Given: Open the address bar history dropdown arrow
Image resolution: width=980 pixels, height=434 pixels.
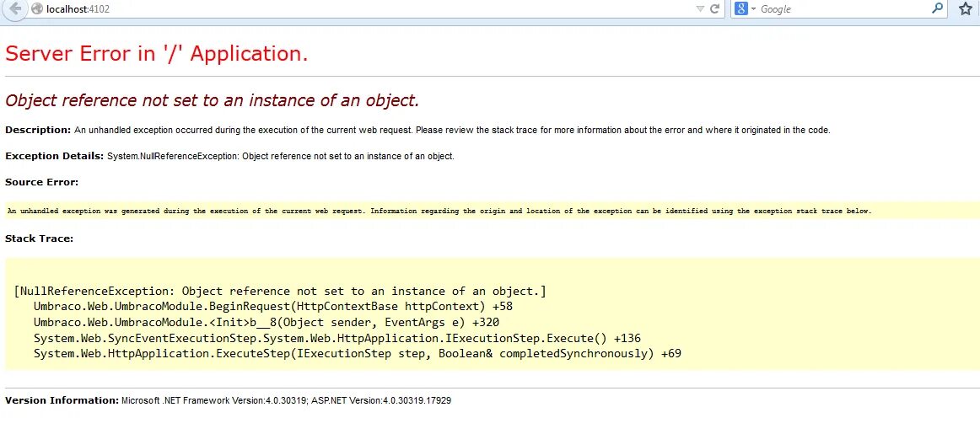Looking at the screenshot, I should coord(699,9).
